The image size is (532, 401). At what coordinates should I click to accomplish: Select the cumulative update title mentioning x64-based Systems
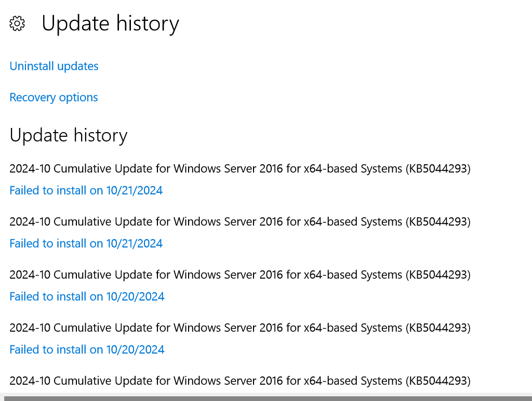pos(240,169)
